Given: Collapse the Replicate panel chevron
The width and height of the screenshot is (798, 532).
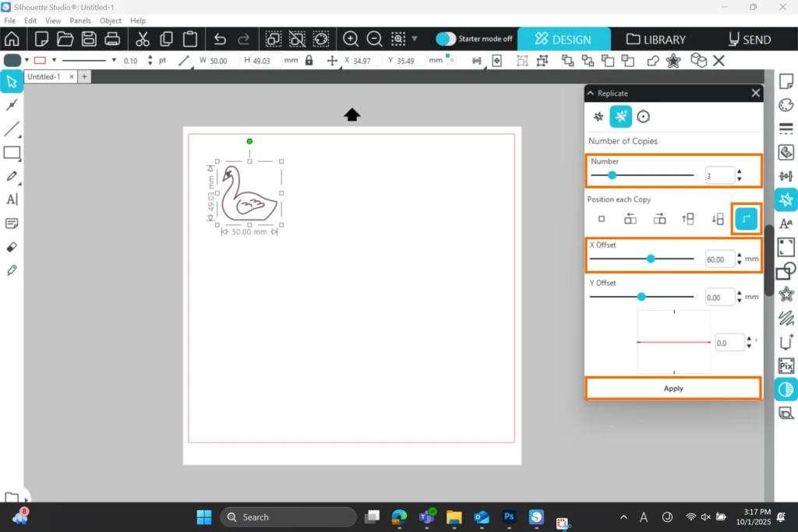Looking at the screenshot, I should click(590, 93).
